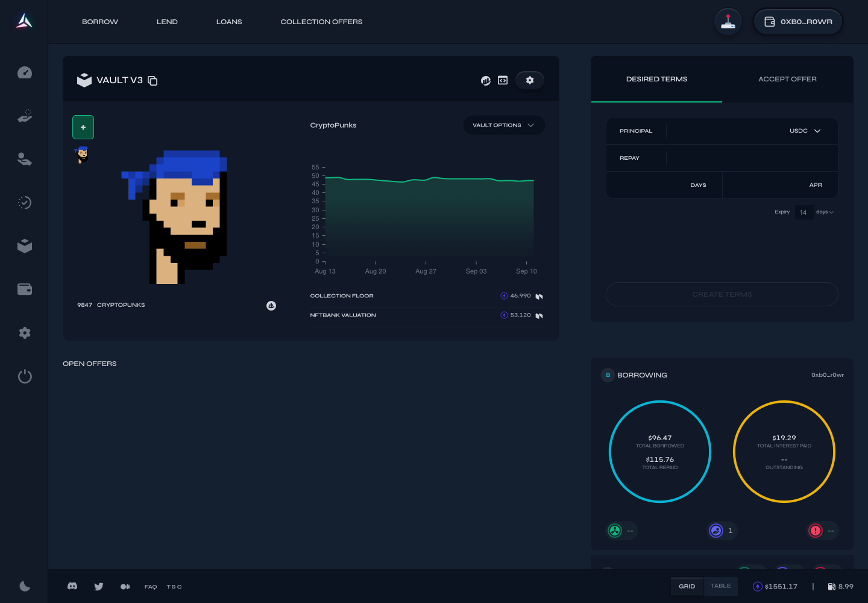
Task: Select the DESIRED TERMS tab
Action: [656, 79]
